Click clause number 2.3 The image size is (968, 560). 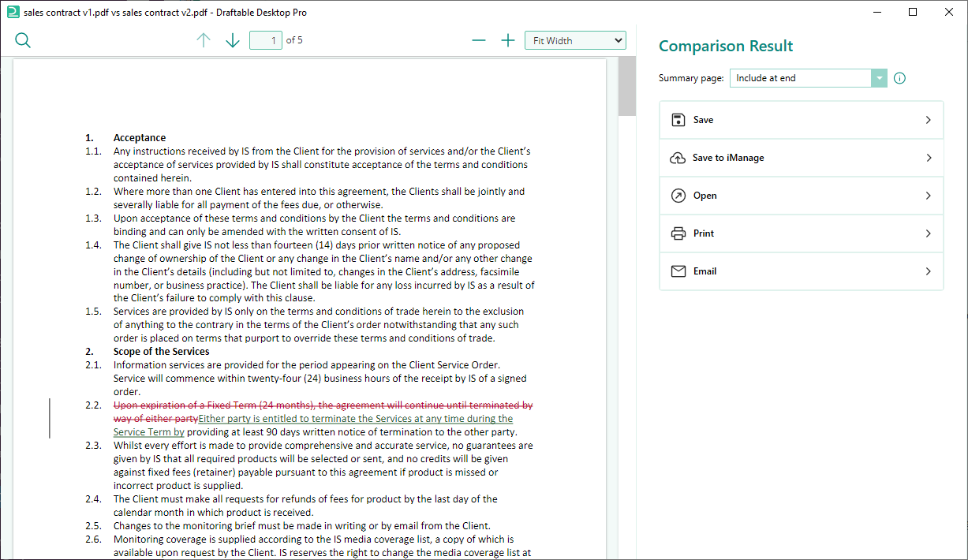[x=93, y=446]
